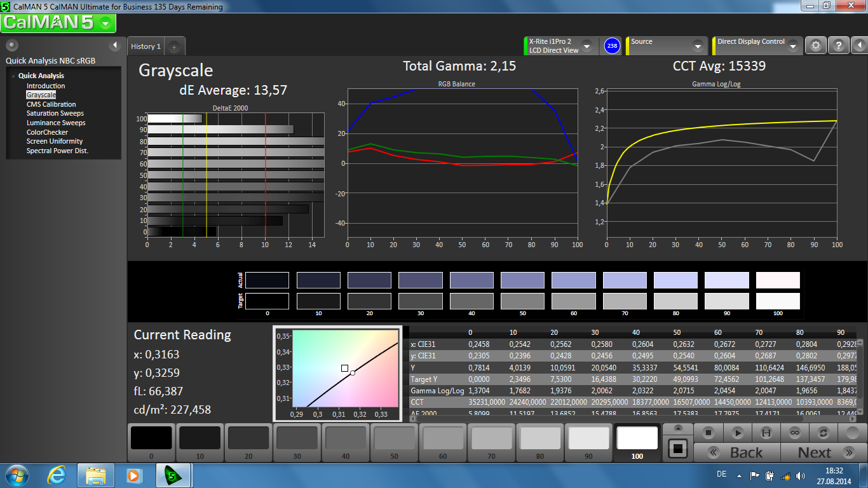Click the read series bracket icon
Screen dimensions: 868x488
[766, 433]
